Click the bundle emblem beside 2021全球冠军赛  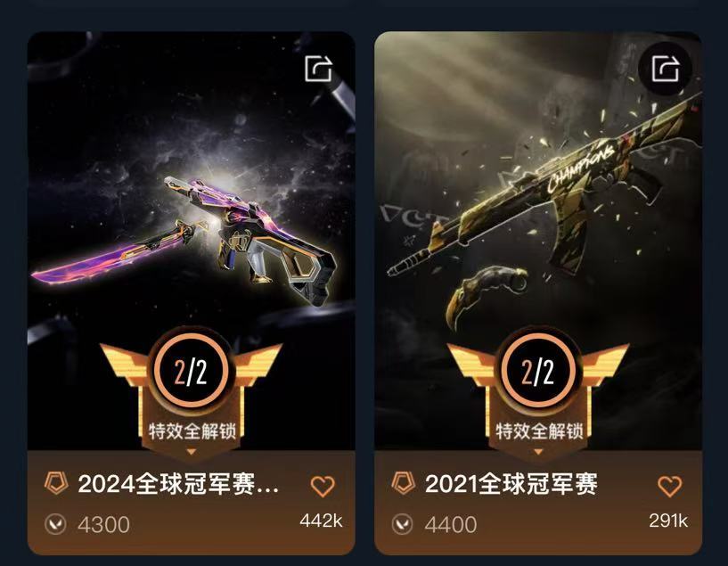click(x=403, y=483)
